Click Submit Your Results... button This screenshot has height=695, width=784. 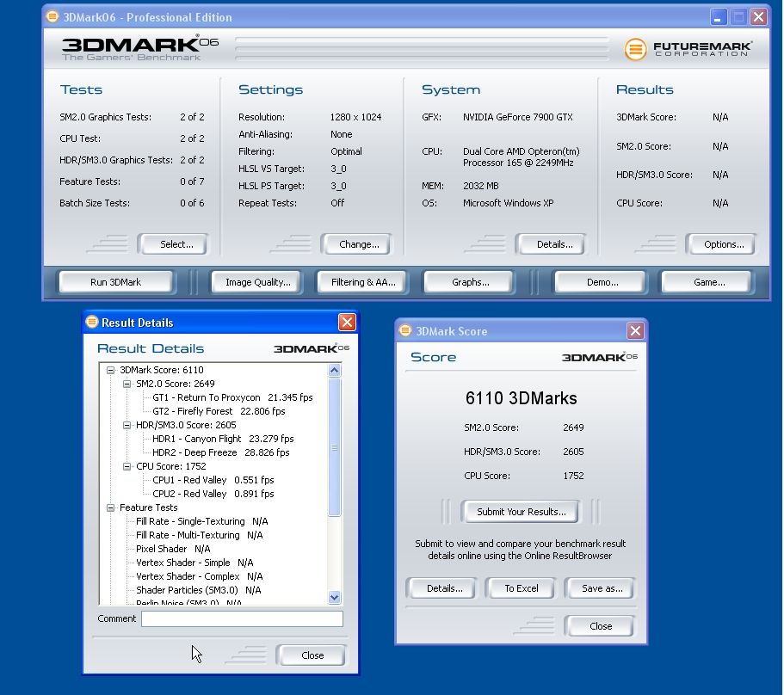pyautogui.click(x=521, y=512)
